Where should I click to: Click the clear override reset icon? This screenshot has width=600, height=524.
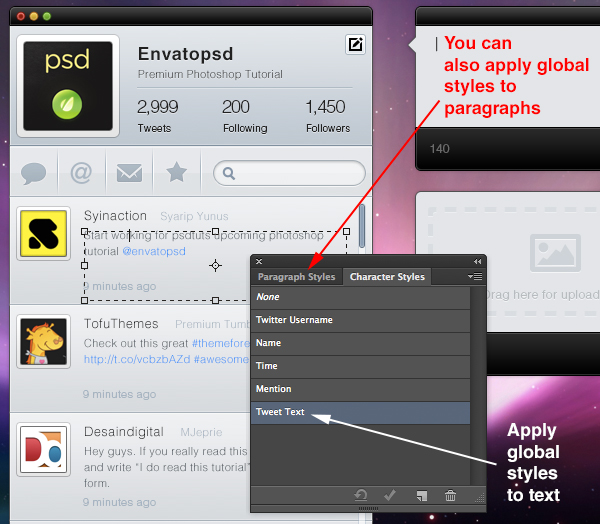[360, 495]
